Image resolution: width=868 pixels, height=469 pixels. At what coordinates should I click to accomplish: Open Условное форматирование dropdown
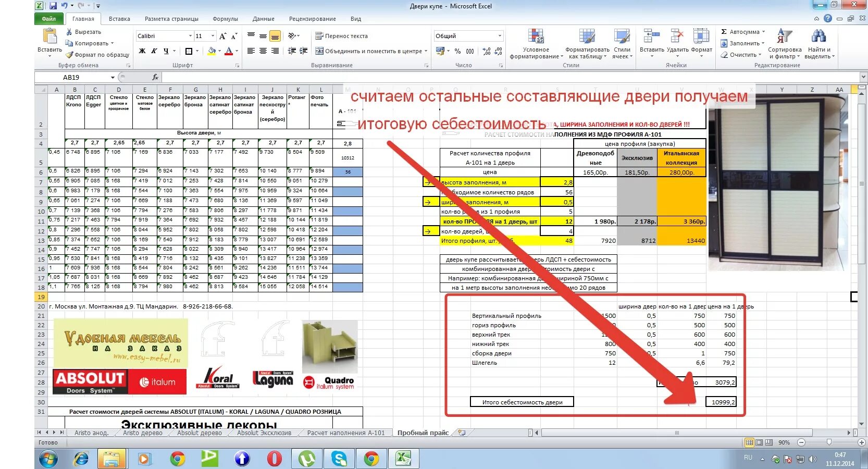[x=536, y=44]
